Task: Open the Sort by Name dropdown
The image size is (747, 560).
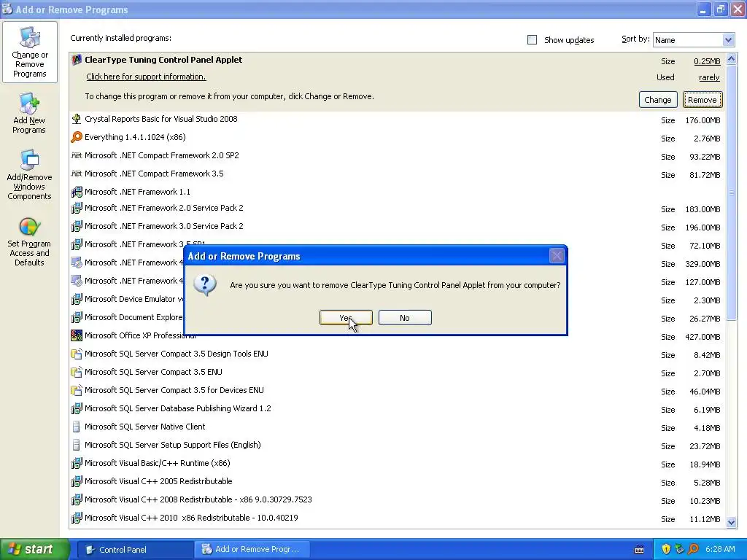Action: (693, 40)
